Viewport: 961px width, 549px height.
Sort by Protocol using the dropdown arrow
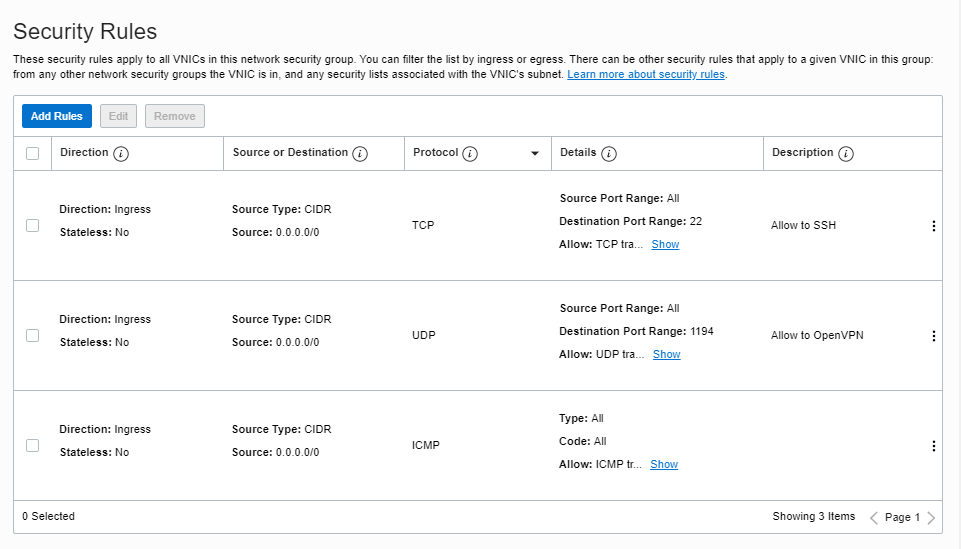pos(534,154)
